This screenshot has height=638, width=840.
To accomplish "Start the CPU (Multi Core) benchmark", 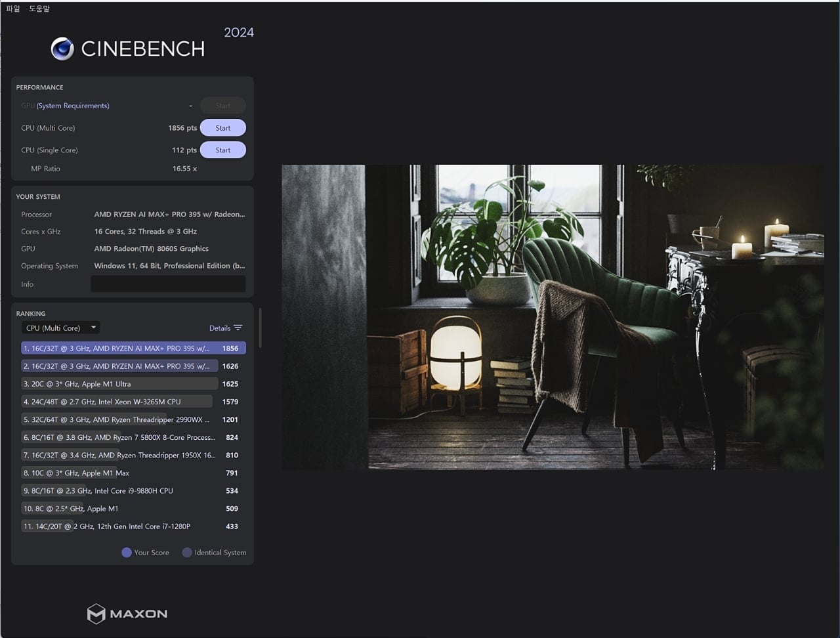I will click(223, 128).
